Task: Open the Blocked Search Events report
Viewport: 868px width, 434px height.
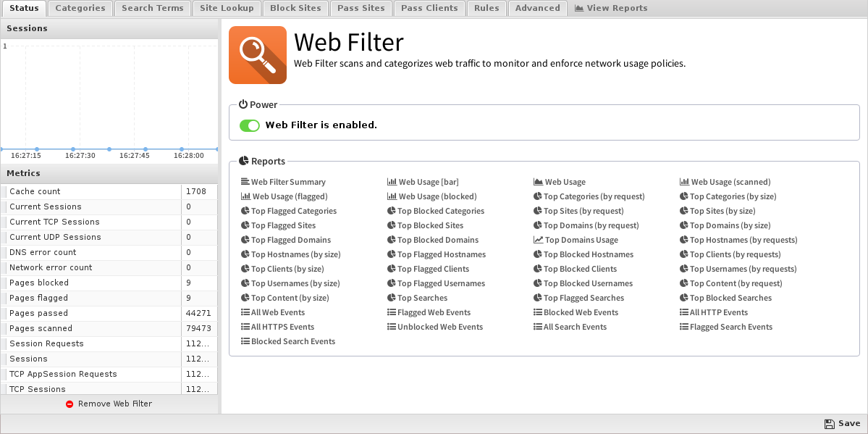Action: pyautogui.click(x=292, y=341)
